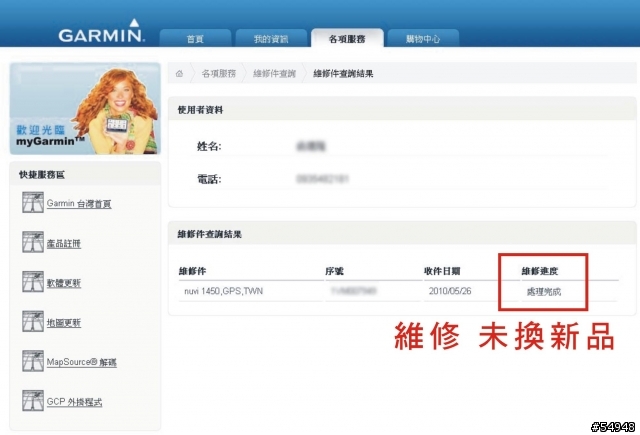Open the 軟體更新 link
Image resolution: width=640 pixels, height=435 pixels.
click(64, 283)
